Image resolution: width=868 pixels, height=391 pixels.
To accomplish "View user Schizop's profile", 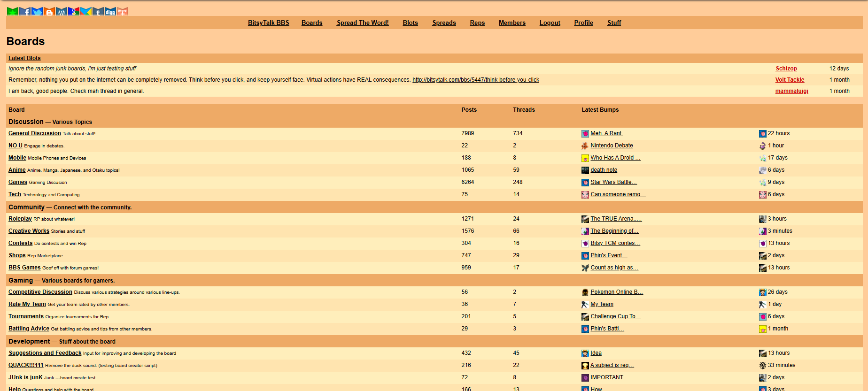I will click(786, 69).
